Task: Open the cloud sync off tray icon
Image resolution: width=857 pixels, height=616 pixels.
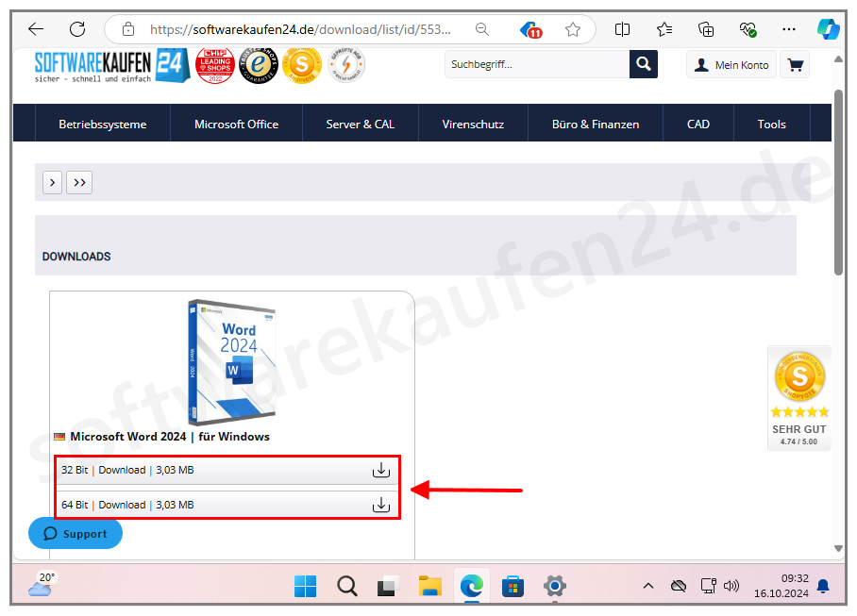Action: [679, 587]
